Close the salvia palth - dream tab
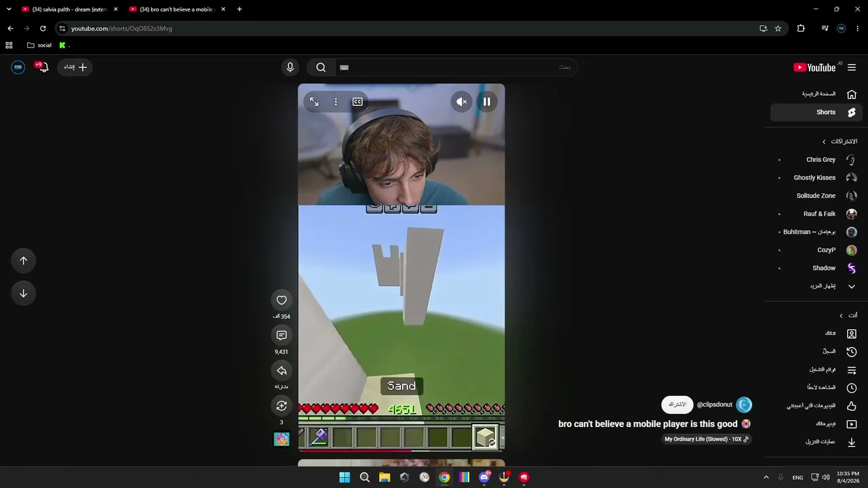The image size is (868, 488). pyautogui.click(x=115, y=9)
